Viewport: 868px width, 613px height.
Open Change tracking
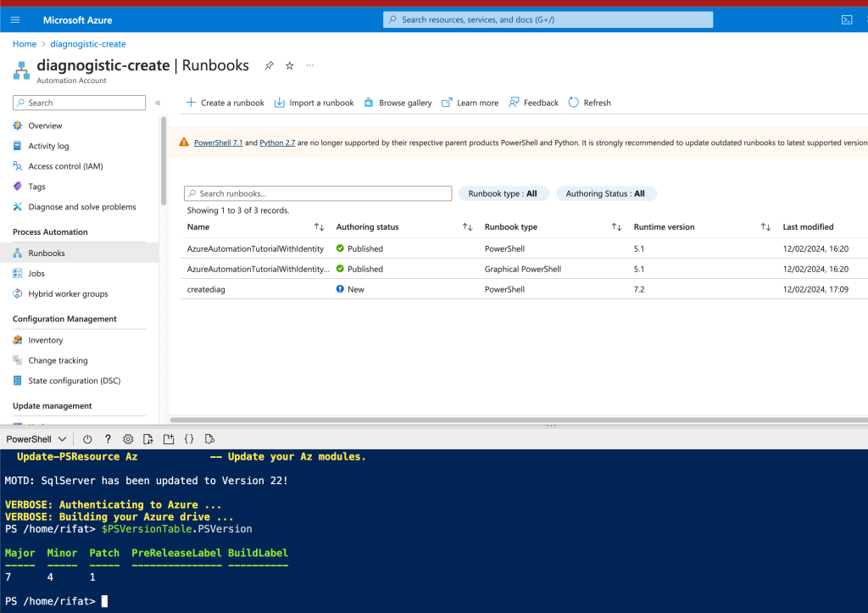(58, 360)
